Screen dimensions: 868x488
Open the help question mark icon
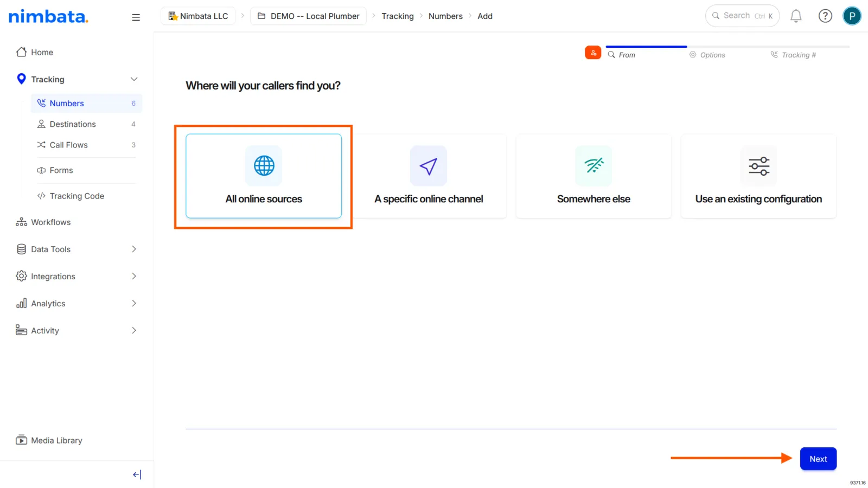pyautogui.click(x=825, y=16)
